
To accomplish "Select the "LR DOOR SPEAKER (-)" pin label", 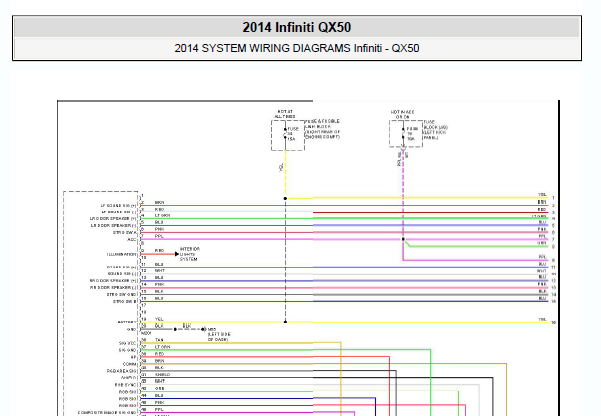I will click(x=113, y=225).
